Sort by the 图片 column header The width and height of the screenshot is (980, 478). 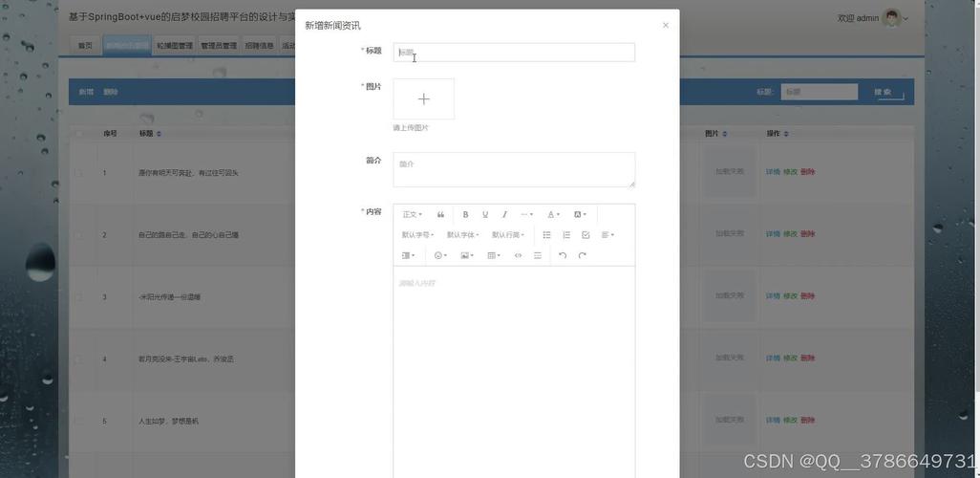(x=715, y=133)
